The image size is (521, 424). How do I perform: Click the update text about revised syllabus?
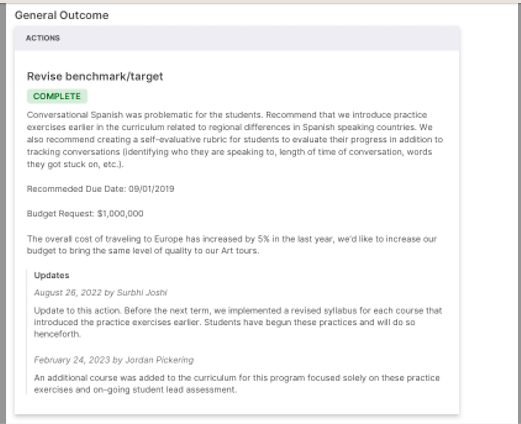238,322
